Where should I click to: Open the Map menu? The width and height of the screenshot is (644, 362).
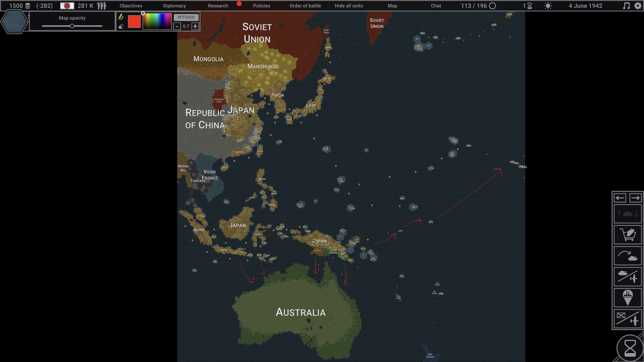[392, 6]
